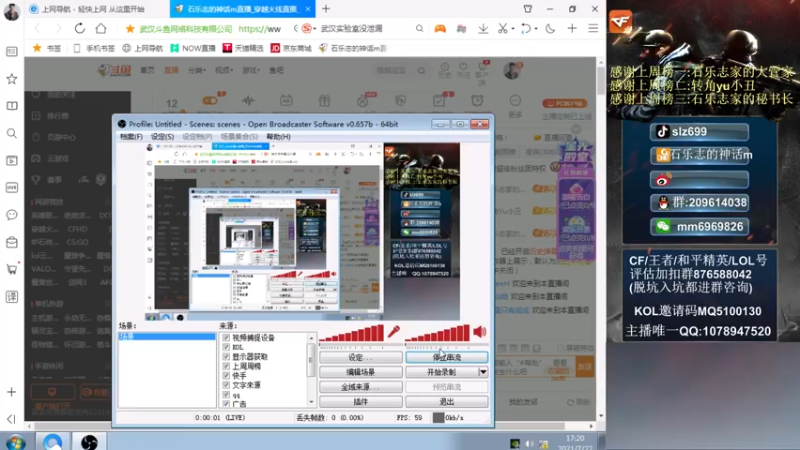The image size is (800, 450).
Task: Open a new browser tab with plus
Action: tap(326, 9)
